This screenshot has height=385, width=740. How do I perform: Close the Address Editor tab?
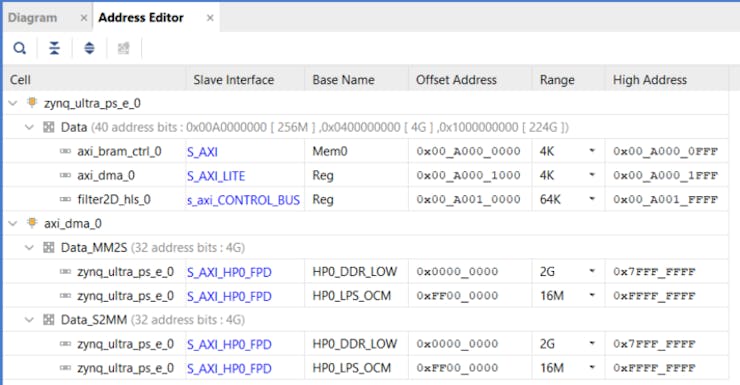coord(210,18)
